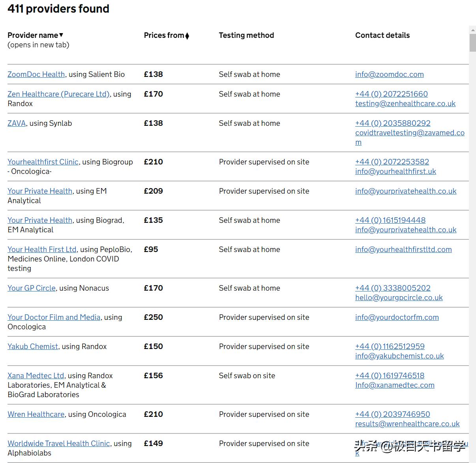The image size is (476, 463).
Task: Open Your Doctor Film and Media link
Action: point(54,317)
